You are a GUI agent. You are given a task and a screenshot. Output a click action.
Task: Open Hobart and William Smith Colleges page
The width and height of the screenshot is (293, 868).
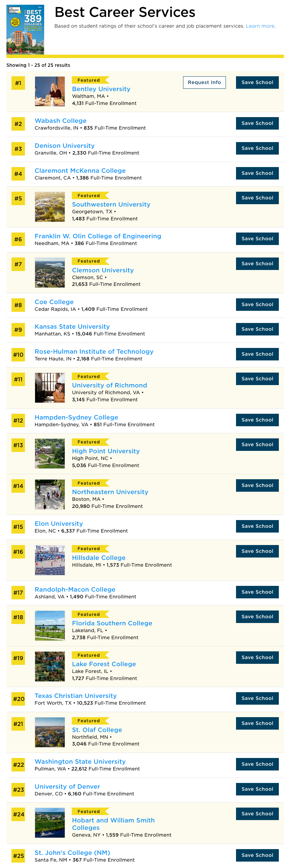tap(113, 824)
